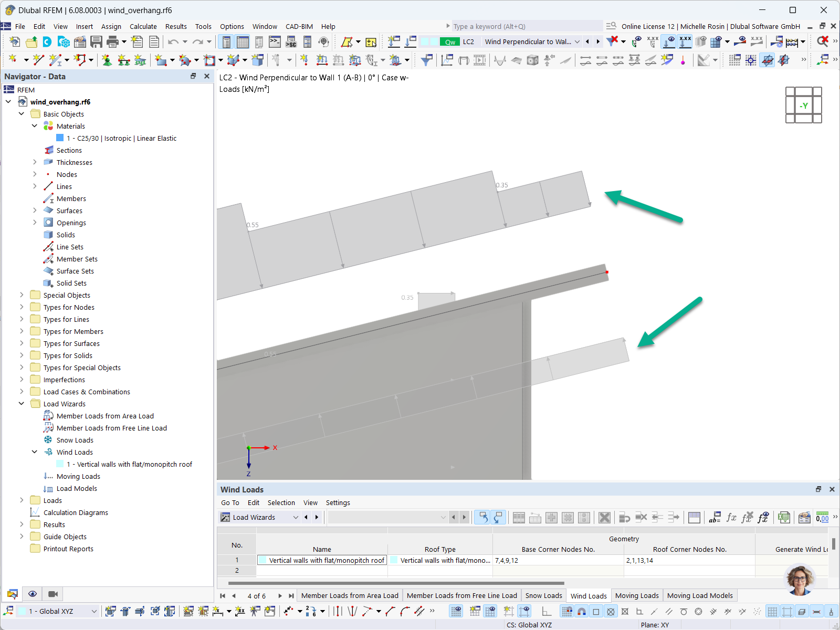840x630 pixels.
Task: Click the printer icon in the toolbar
Action: tap(112, 42)
